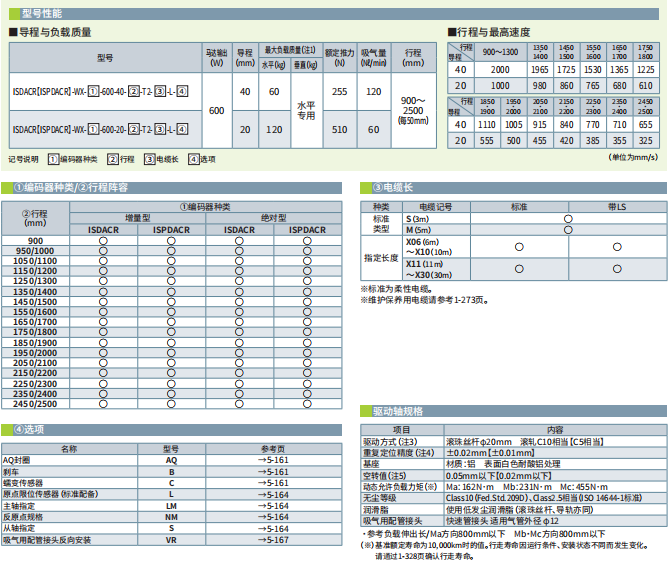
Task: Click the boxed 4 选项 legend marker
Action: (193, 159)
